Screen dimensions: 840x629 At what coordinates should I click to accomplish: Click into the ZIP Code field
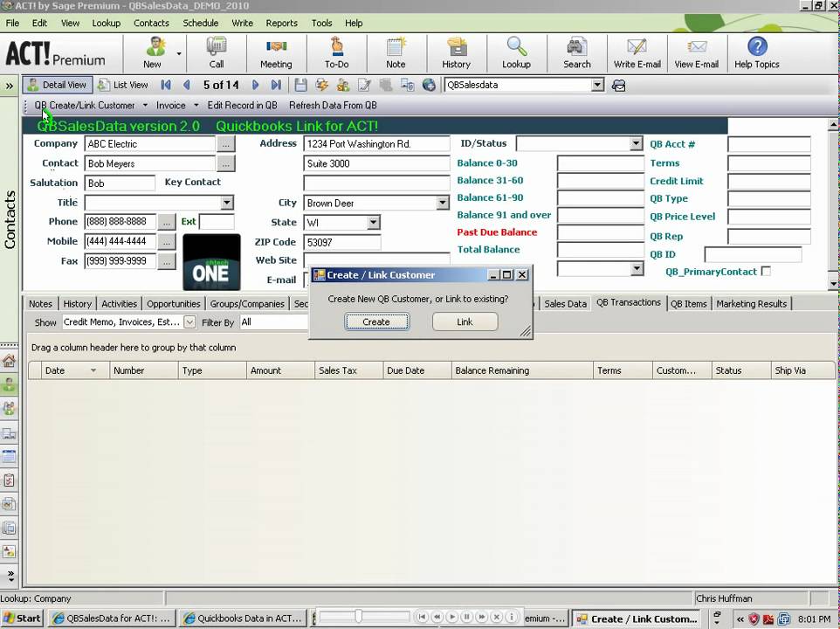coord(341,242)
